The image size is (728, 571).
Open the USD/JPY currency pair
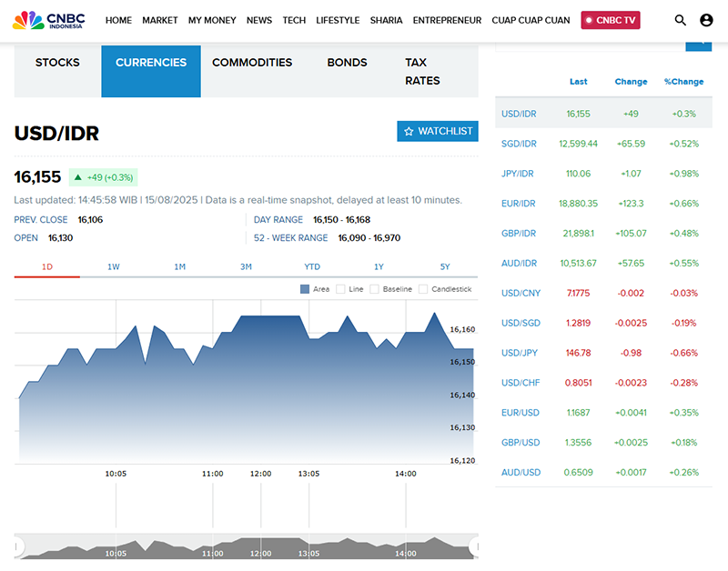tap(520, 353)
